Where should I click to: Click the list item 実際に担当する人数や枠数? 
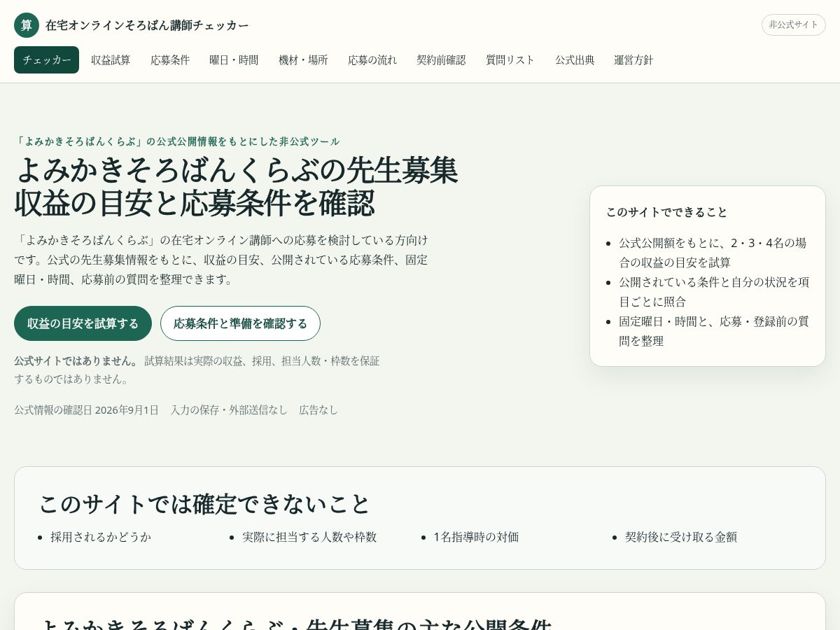coord(309,537)
